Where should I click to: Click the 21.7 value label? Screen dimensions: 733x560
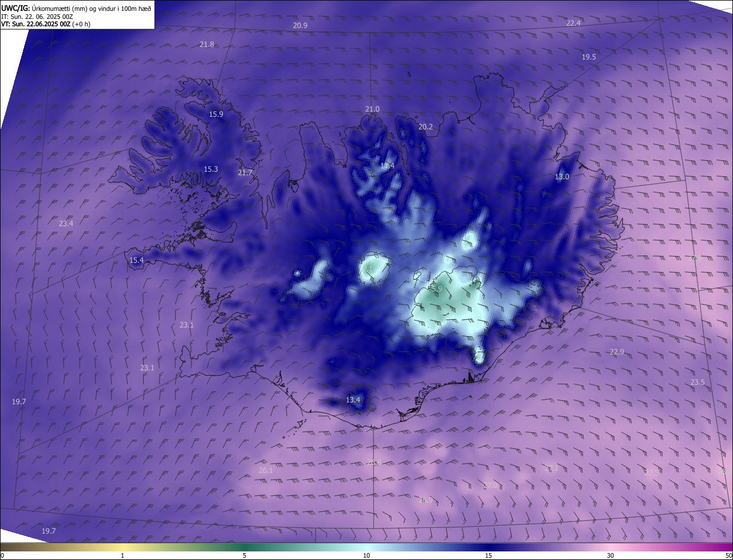click(x=245, y=173)
